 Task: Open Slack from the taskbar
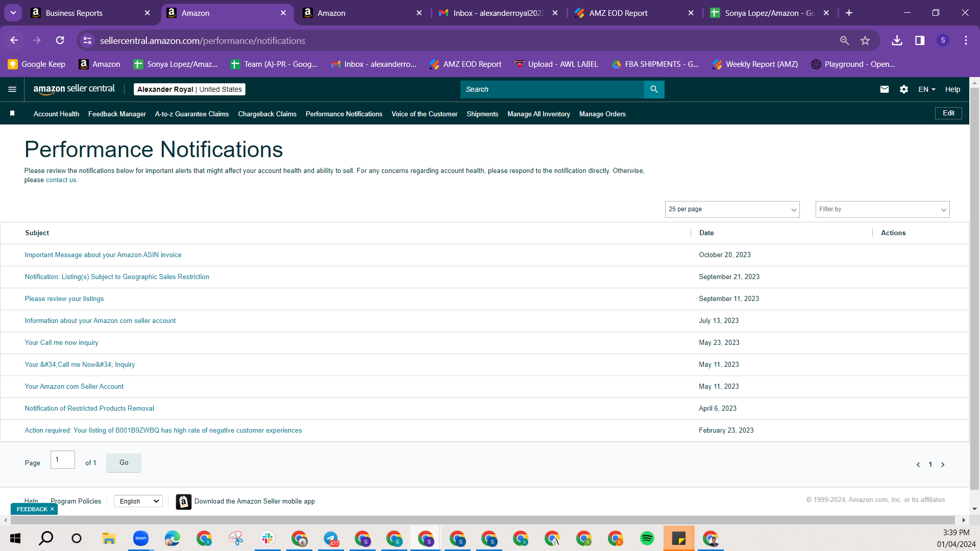(x=267, y=538)
